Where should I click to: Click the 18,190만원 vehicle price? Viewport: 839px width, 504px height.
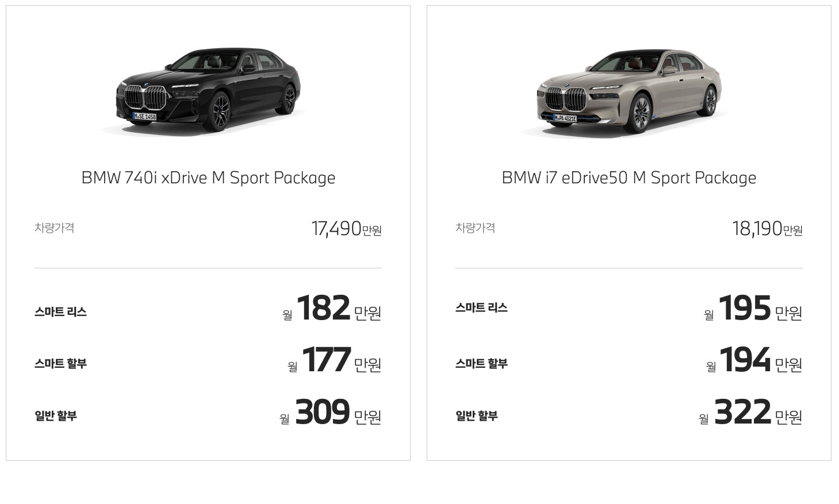coord(768,229)
